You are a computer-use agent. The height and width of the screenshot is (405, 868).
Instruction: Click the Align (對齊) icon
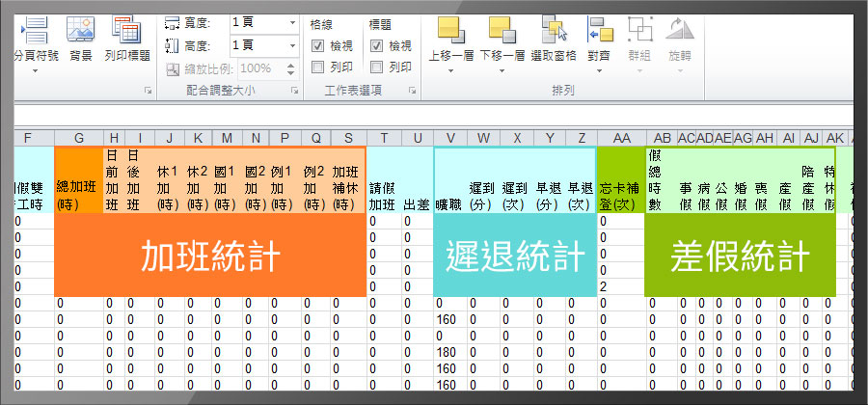tap(599, 33)
